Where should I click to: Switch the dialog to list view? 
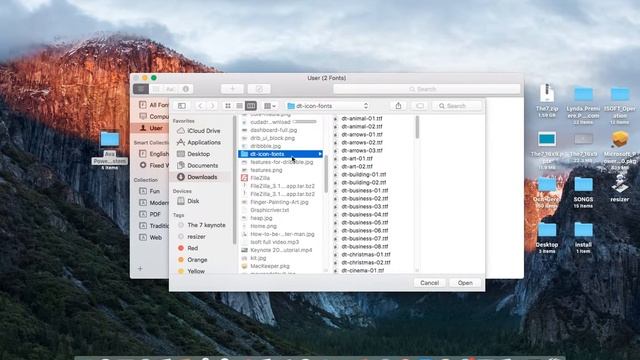[239, 106]
